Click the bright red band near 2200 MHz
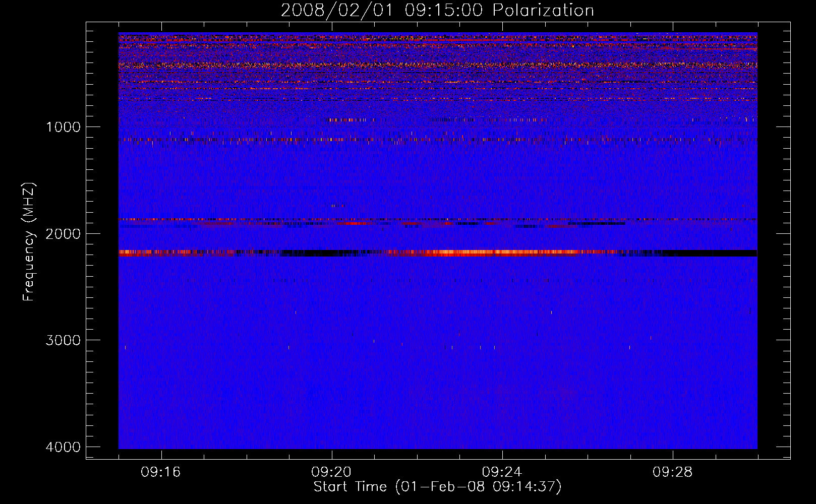 pos(438,253)
